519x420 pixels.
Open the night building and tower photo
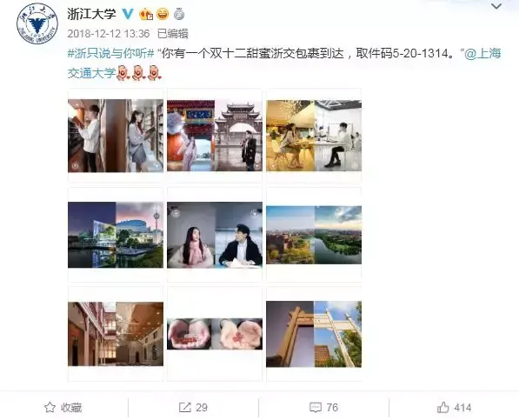116,235
